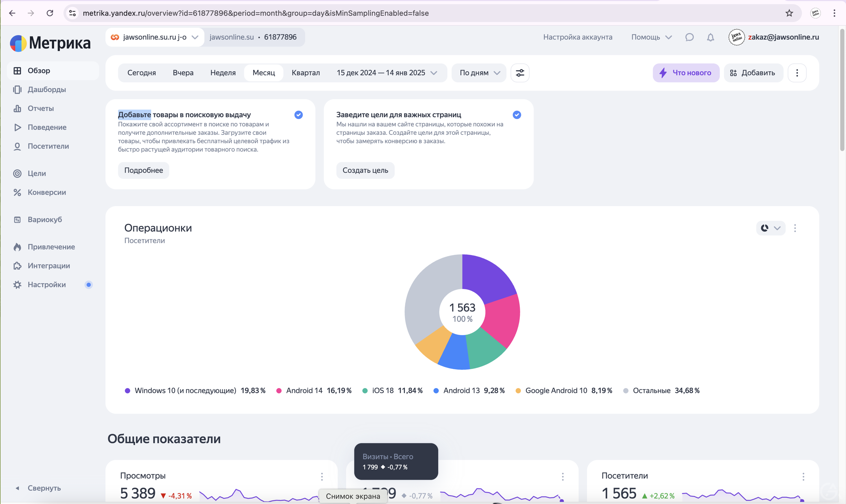Viewport: 846px width, 504px height.
Task: Open the Обзор overview section
Action: point(53,71)
